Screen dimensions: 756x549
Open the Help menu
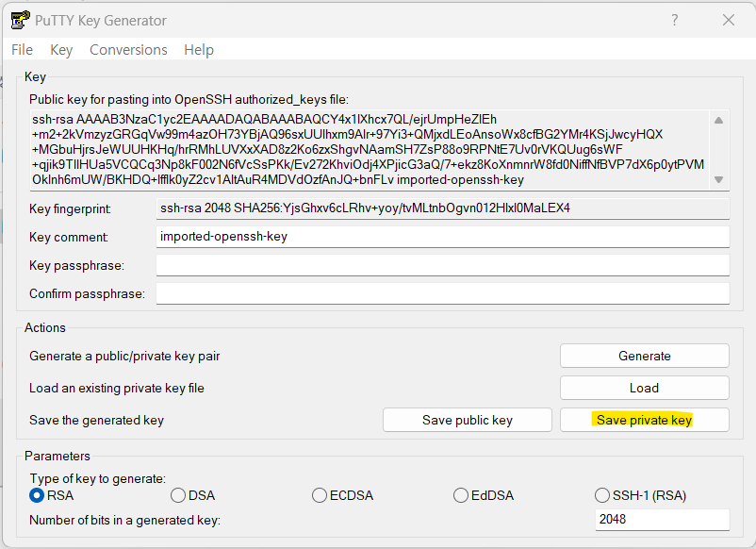pos(199,50)
